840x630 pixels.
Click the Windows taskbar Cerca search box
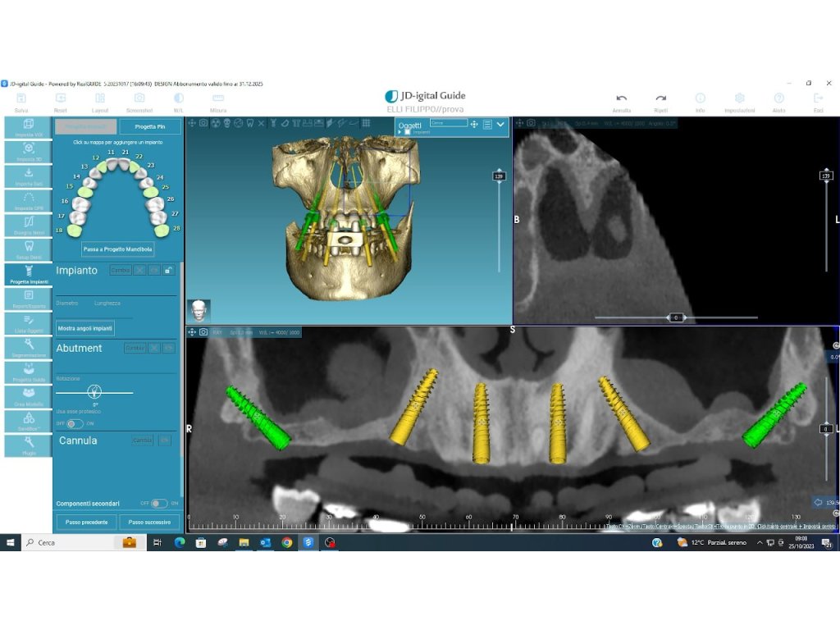pos(83,543)
